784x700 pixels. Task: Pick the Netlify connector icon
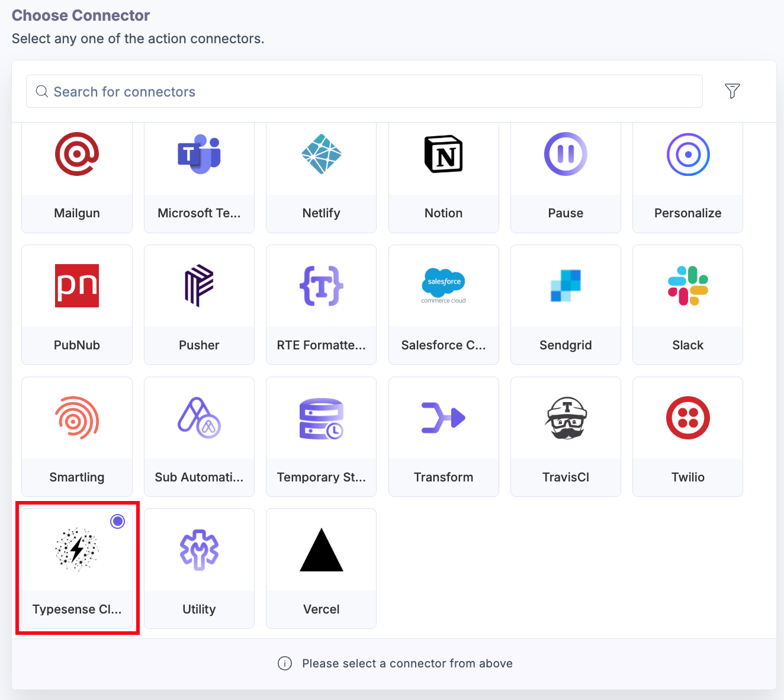(322, 154)
